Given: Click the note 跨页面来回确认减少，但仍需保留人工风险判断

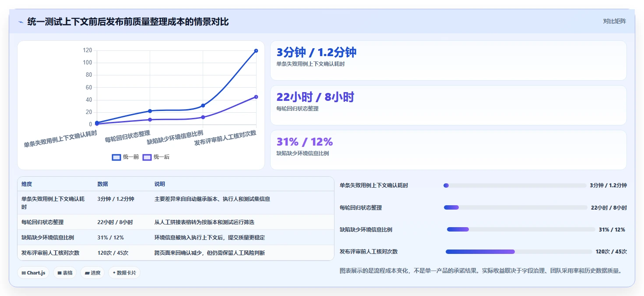Looking at the screenshot, I should click(210, 253).
